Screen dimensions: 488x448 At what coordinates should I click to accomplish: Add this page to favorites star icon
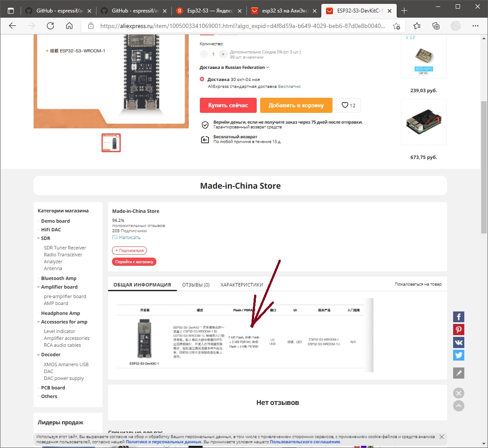396,26
